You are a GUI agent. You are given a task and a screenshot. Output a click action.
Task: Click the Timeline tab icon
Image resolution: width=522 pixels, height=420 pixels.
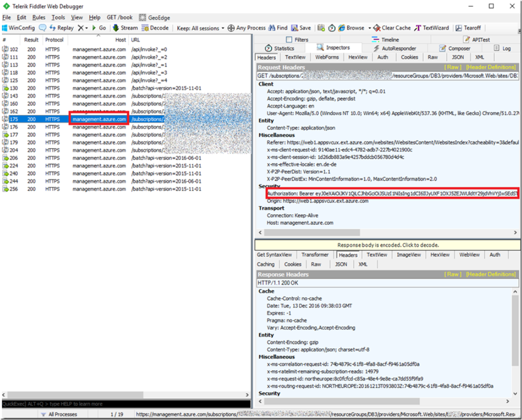(x=375, y=39)
